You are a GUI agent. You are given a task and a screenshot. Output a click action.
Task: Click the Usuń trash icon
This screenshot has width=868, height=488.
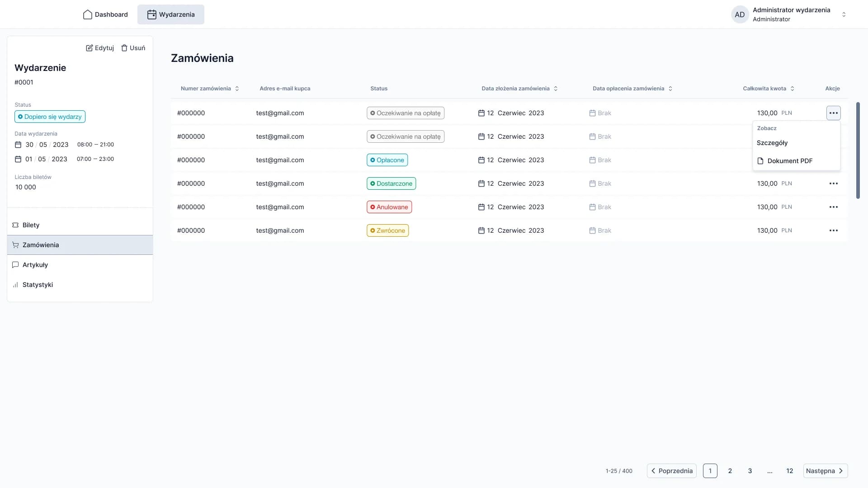pyautogui.click(x=124, y=48)
